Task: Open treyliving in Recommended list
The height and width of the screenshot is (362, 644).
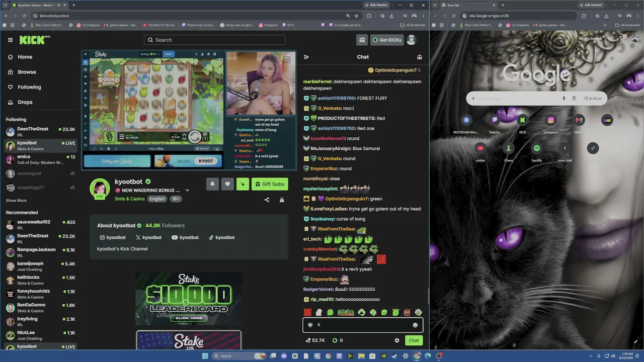Action: click(40, 322)
